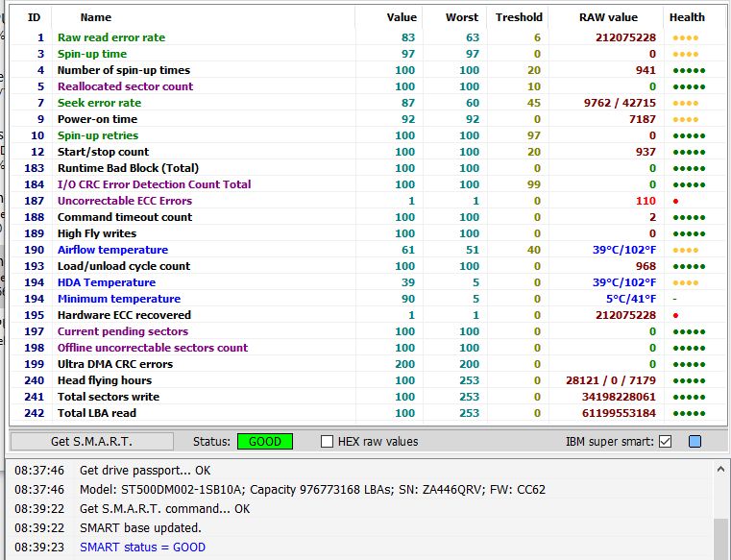Click green health dots for Current pending sectors
This screenshot has width=731, height=560.
point(689,332)
